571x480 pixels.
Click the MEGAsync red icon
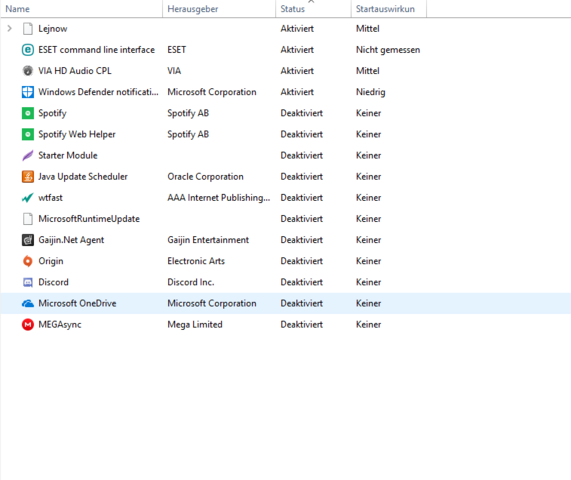coord(28,324)
